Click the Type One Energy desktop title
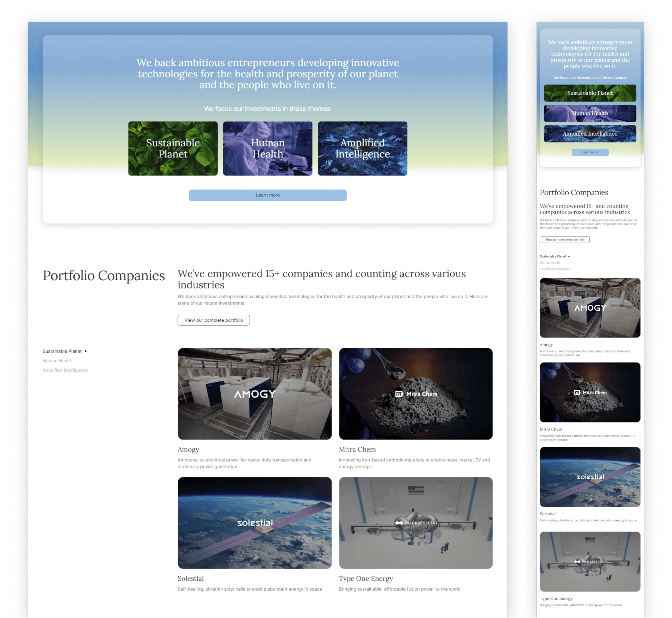672x618 pixels. tap(366, 578)
